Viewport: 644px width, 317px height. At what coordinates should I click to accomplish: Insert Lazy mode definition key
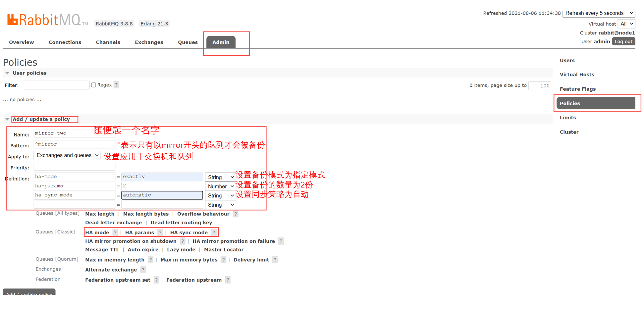point(181,250)
